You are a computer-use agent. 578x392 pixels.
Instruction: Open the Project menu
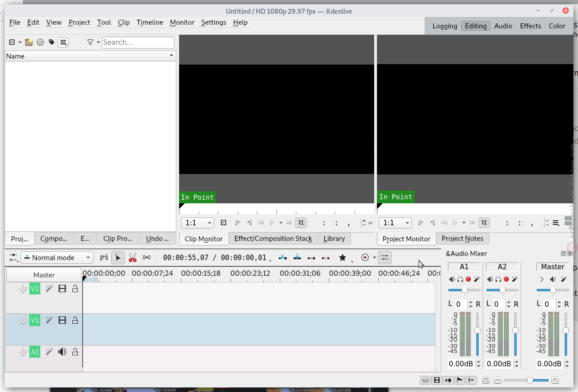coord(79,22)
